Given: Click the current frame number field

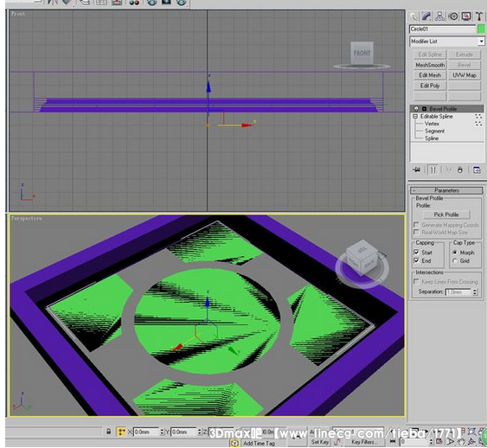Looking at the screenshot, I should click(x=414, y=441).
